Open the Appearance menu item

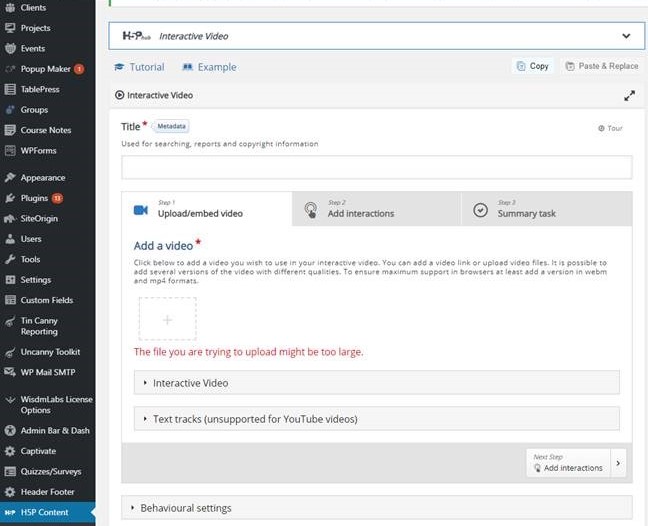[x=43, y=178]
